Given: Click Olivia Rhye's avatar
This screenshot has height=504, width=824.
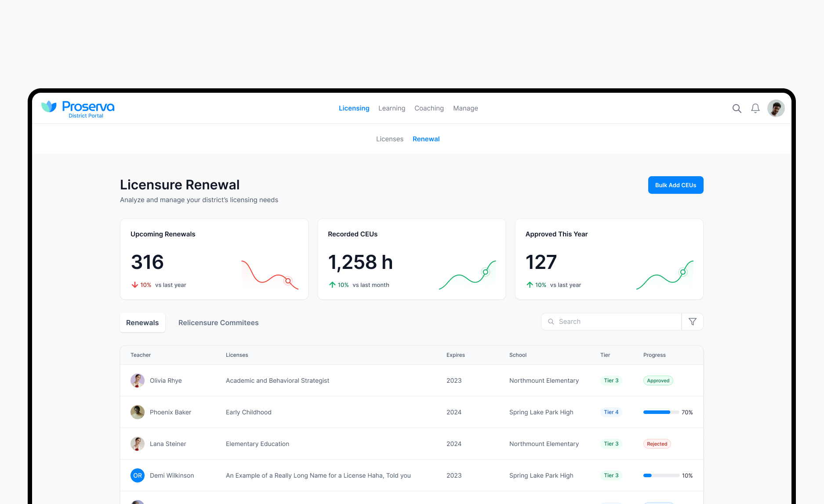Looking at the screenshot, I should (x=138, y=381).
